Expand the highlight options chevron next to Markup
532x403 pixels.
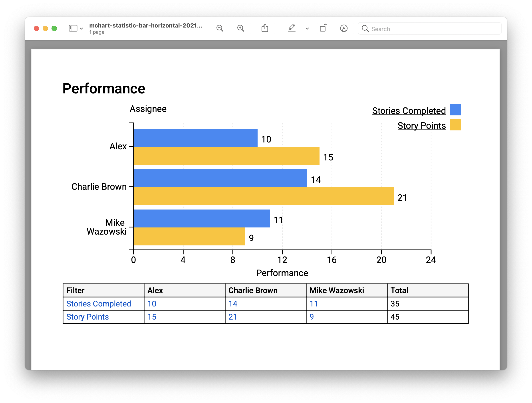(x=307, y=28)
